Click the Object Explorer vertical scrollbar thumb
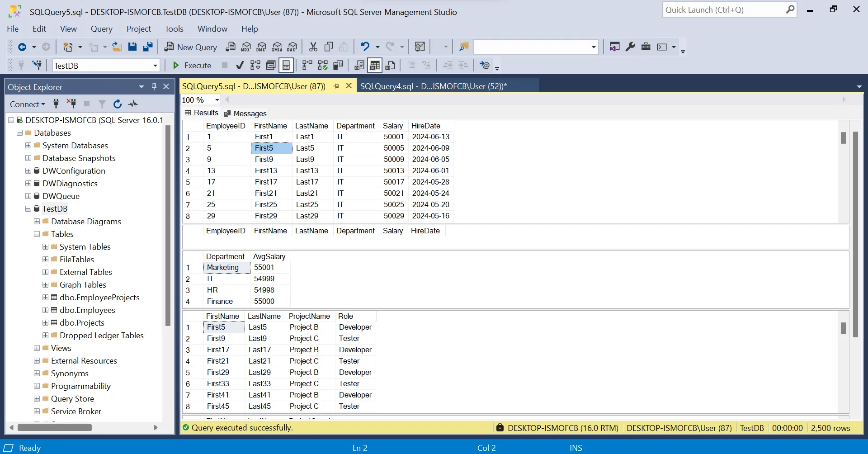The height and width of the screenshot is (454, 868). pyautogui.click(x=168, y=226)
